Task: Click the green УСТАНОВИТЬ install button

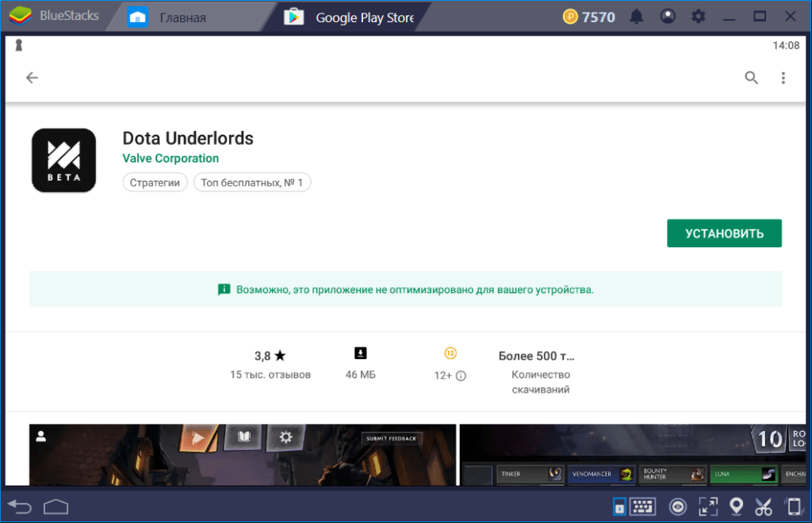Action: 724,233
